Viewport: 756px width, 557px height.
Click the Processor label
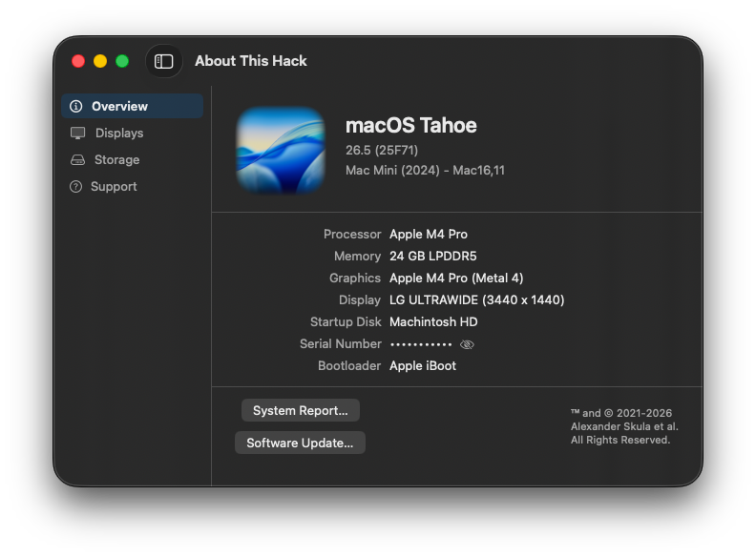pyautogui.click(x=352, y=235)
